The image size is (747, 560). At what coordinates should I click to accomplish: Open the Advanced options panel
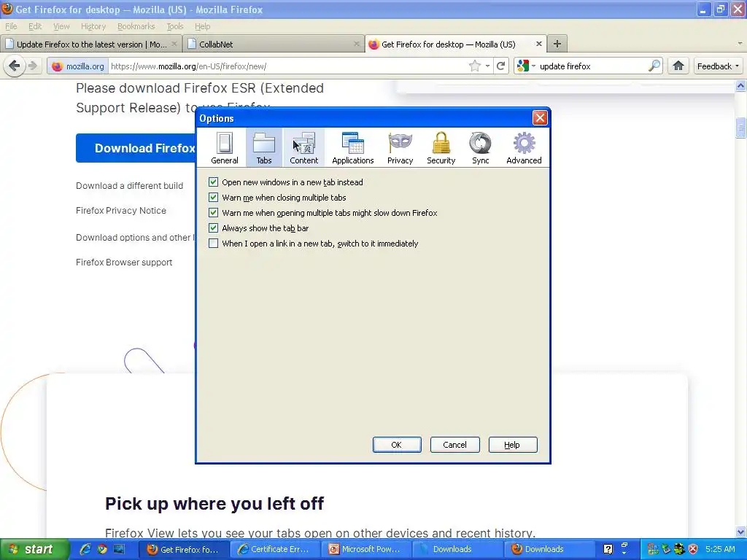(x=524, y=147)
